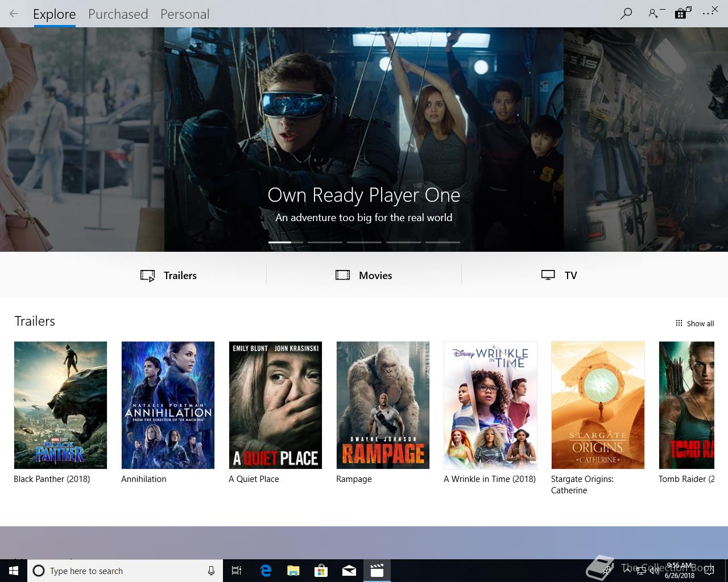Select the fifth carousel indicator bar

[442, 242]
